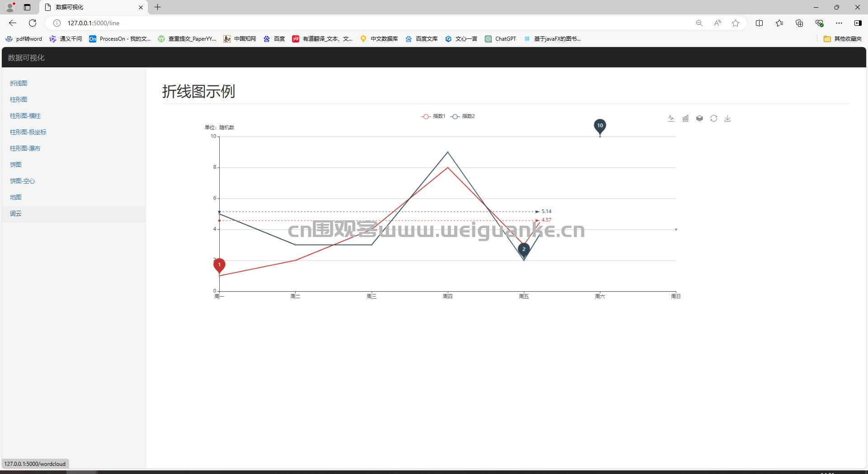
Task: Click the maximum marker labeled 10
Action: click(600, 126)
